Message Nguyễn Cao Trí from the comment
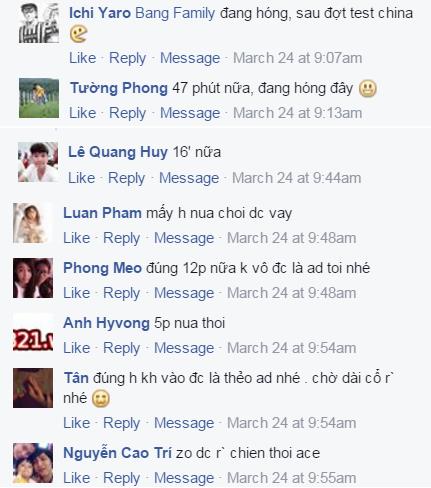The image size is (431, 488). (x=184, y=478)
